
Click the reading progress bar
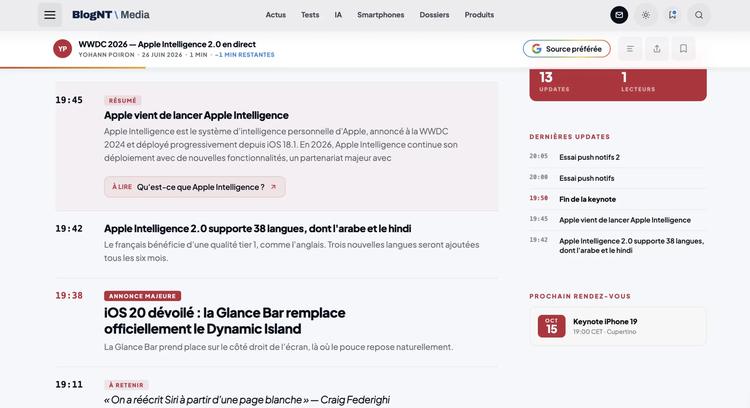[73, 68]
